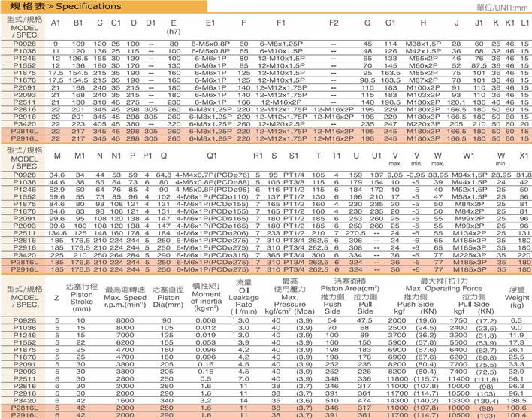Click the "270.5" value in column U
532x419 pixels.
click(355, 233)
